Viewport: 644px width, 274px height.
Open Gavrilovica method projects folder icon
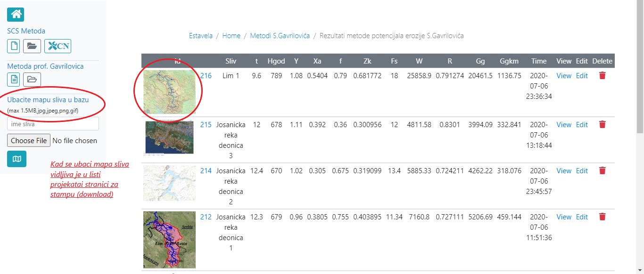click(32, 79)
